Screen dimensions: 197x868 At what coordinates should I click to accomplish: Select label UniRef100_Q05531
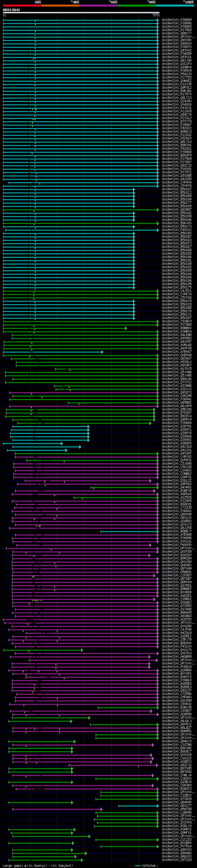177,460
